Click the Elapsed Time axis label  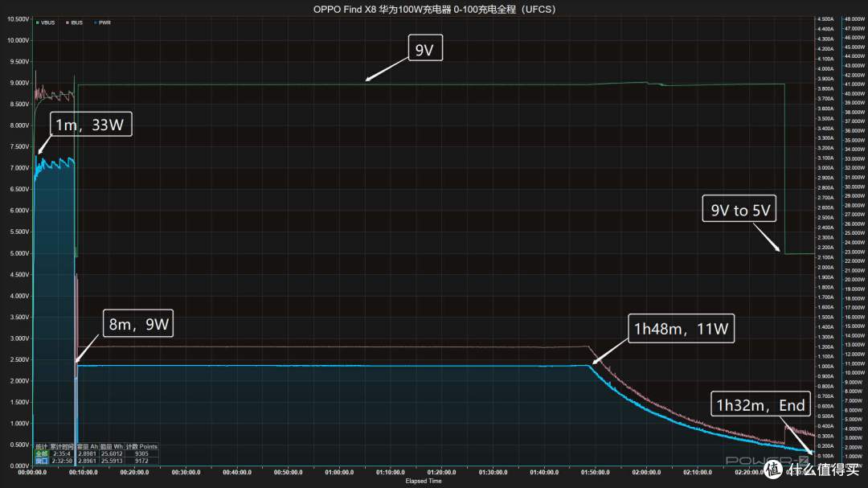click(x=424, y=481)
